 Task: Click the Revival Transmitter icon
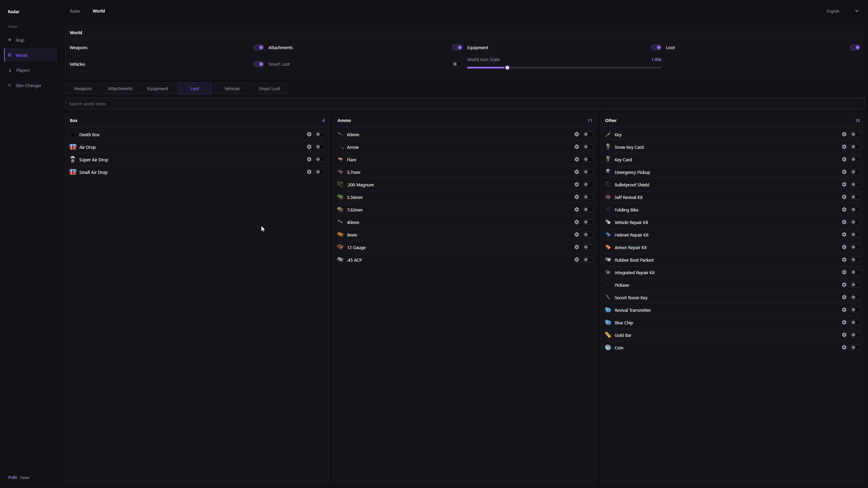coord(608,310)
